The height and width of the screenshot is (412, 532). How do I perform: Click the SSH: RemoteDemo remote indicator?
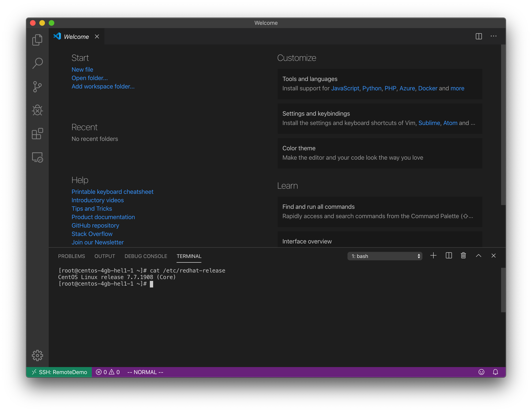(x=59, y=372)
